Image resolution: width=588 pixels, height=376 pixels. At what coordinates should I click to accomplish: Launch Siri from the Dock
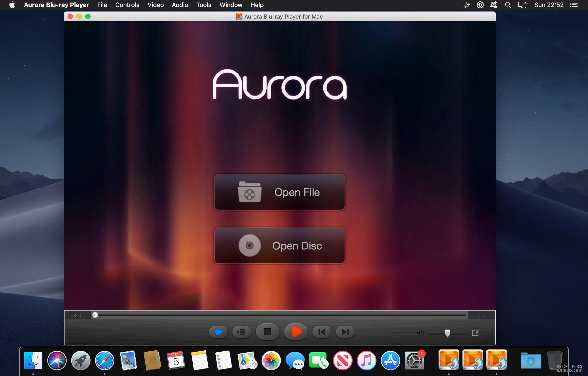coord(57,360)
